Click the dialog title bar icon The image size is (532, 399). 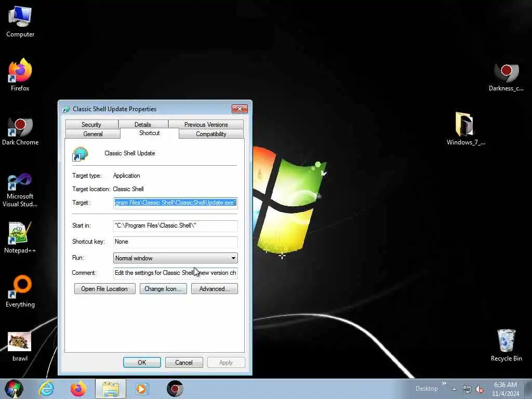[x=66, y=109]
